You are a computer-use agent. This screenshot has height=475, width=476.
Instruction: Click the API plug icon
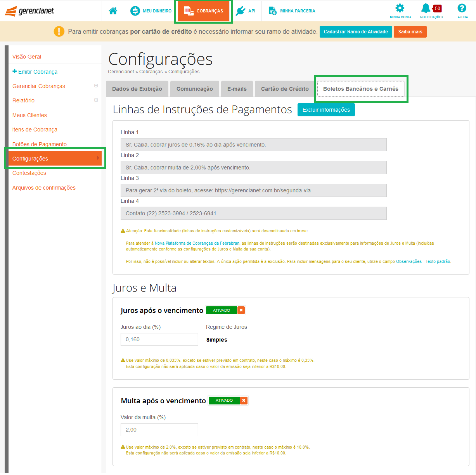(241, 11)
